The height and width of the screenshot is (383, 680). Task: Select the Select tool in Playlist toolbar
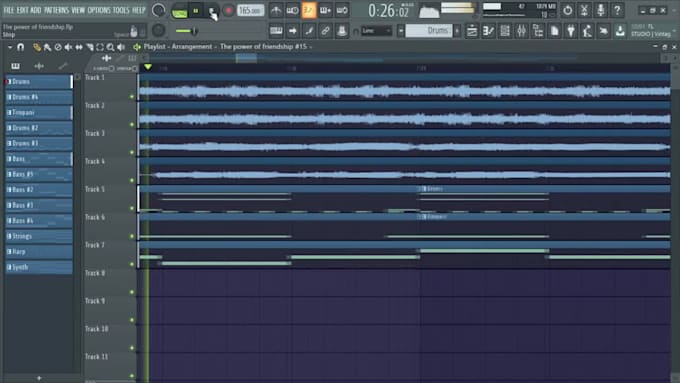(100, 47)
